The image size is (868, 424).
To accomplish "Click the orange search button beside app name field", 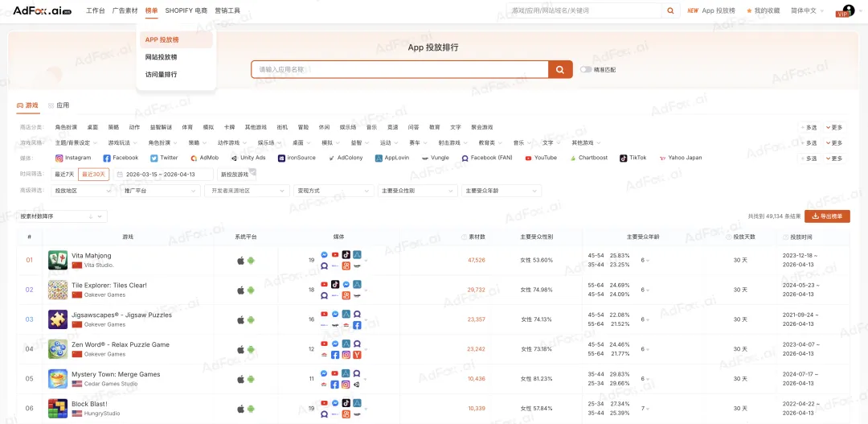I will 560,70.
